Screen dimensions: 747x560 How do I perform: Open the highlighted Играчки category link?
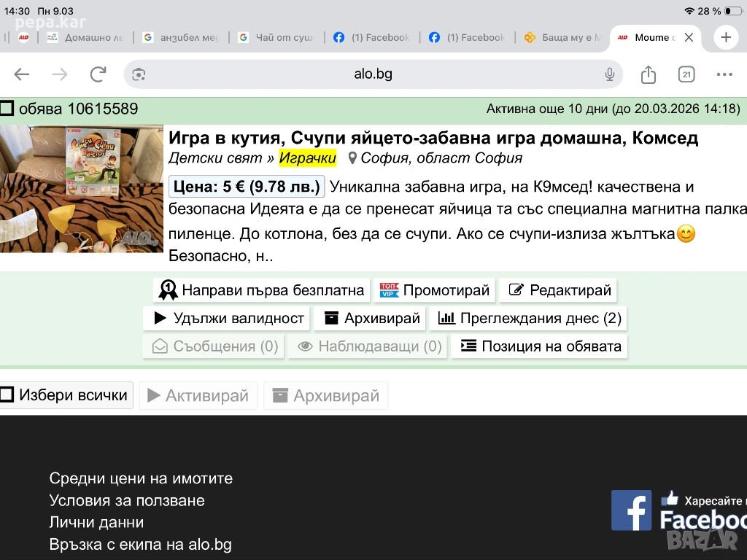[307, 158]
